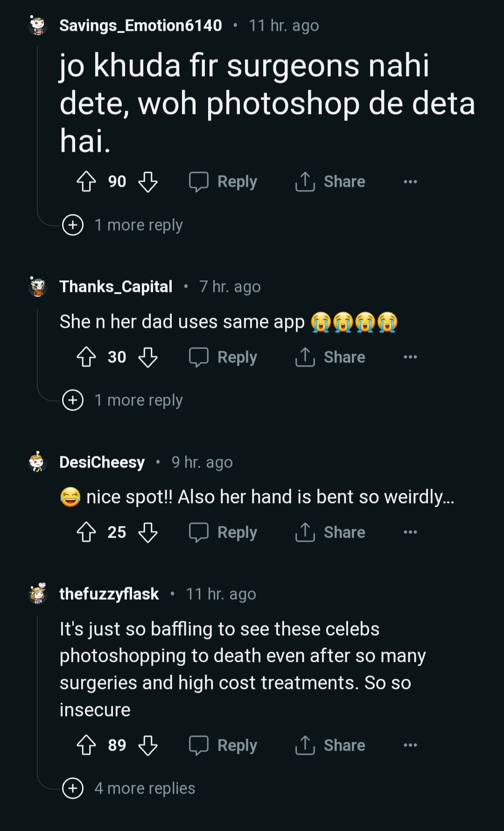Reply to Thanks_Capital's comment

224,357
